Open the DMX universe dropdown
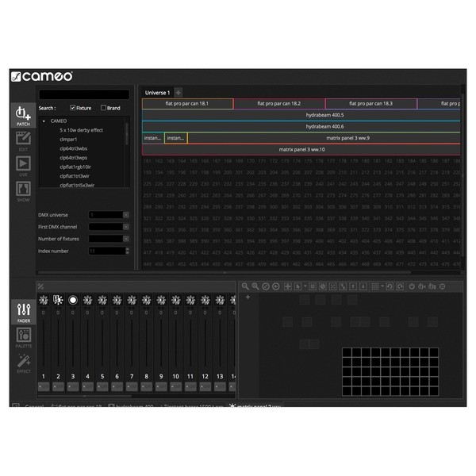Image resolution: width=476 pixels, height=476 pixels. (126, 215)
